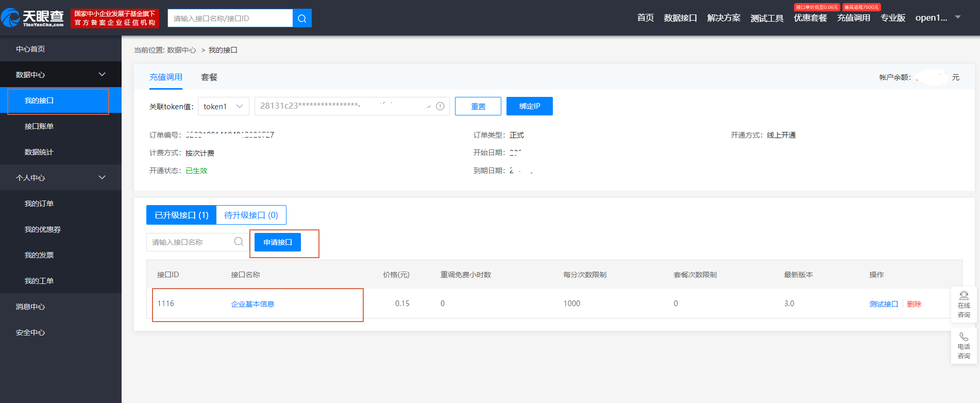Viewport: 980px width, 403px height.
Task: Click the 申请接口 button
Action: (x=278, y=242)
